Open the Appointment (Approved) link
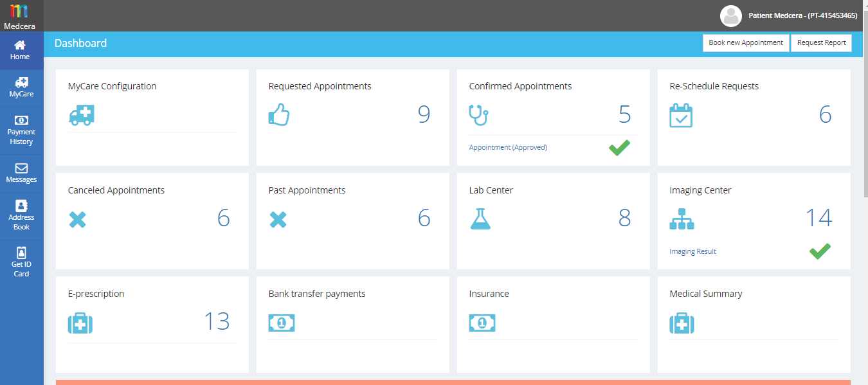 508,147
